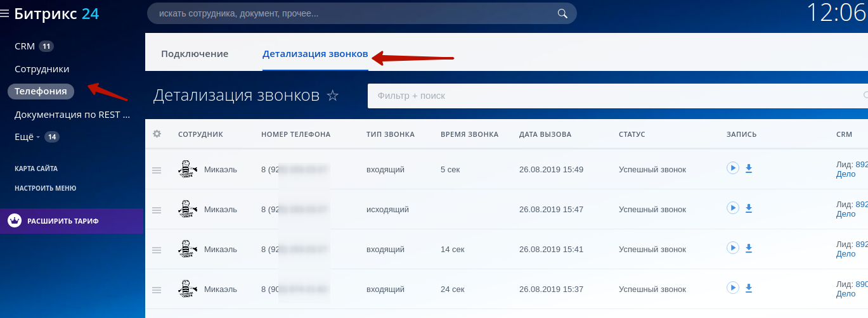Screen dimensions: 868x318
Task: Open row menu for the 15:49 call
Action: tap(157, 170)
